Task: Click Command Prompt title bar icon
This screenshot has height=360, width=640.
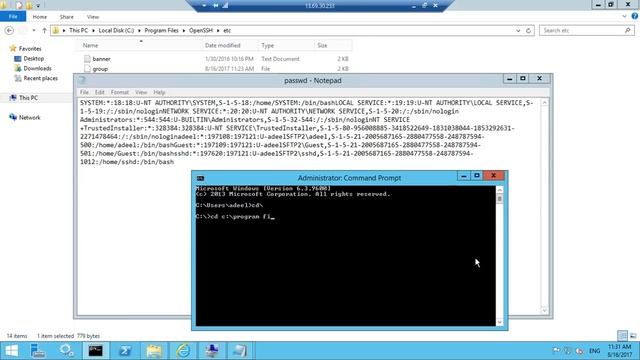Action: [200, 178]
